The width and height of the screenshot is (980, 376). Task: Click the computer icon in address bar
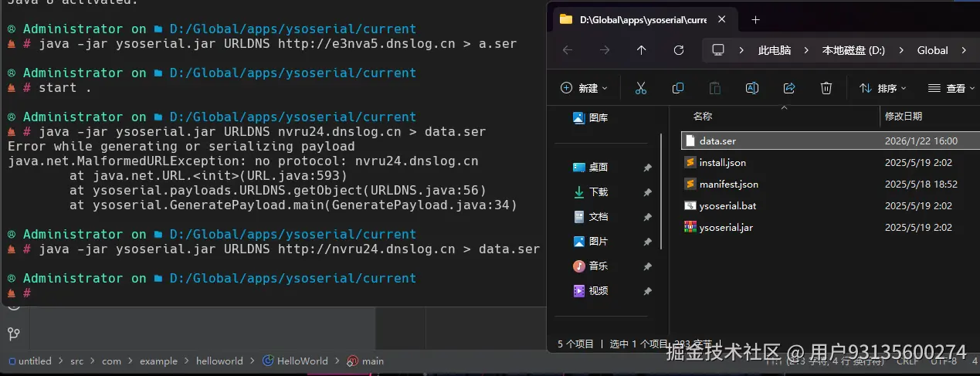pyautogui.click(x=718, y=50)
